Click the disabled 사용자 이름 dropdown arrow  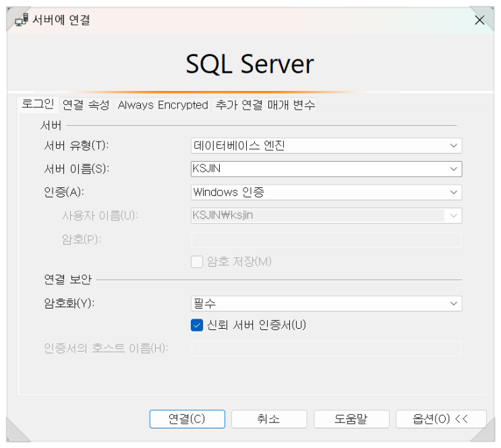coord(453,216)
